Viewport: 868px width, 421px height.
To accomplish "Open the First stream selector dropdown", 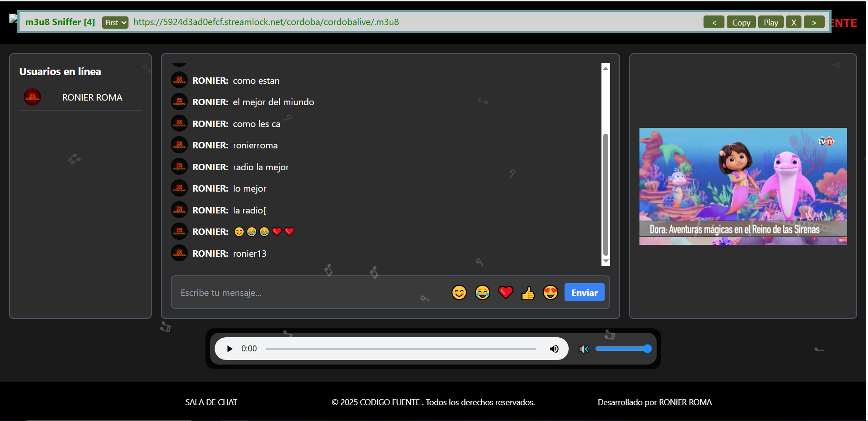I will click(115, 22).
